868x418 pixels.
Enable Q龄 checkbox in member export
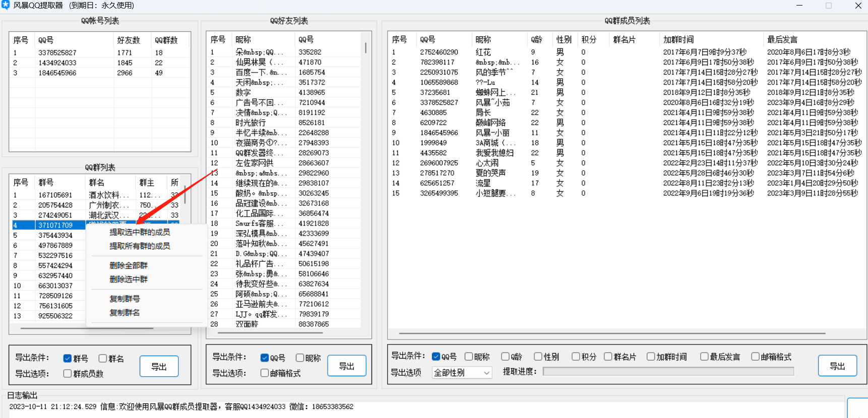pos(505,357)
